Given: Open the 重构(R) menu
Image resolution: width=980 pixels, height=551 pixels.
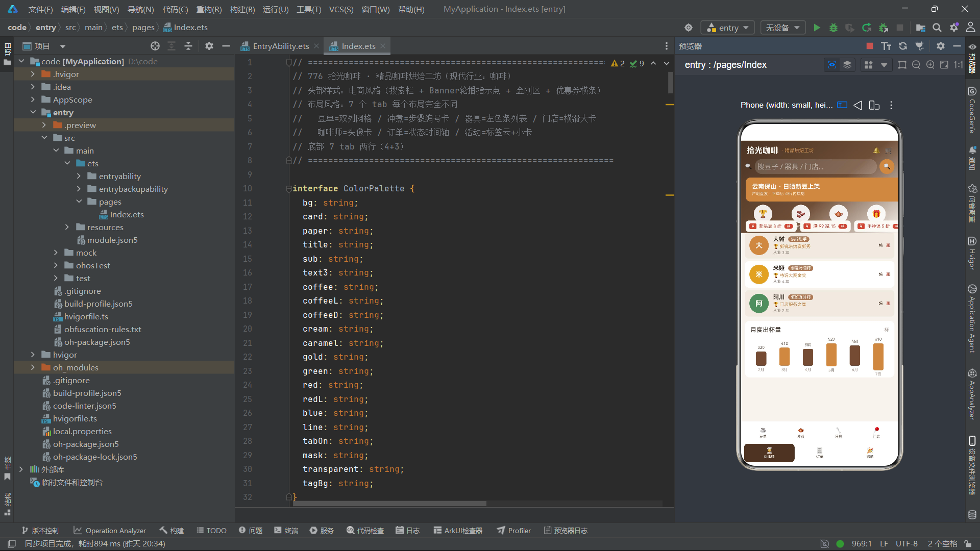Looking at the screenshot, I should coord(209,9).
